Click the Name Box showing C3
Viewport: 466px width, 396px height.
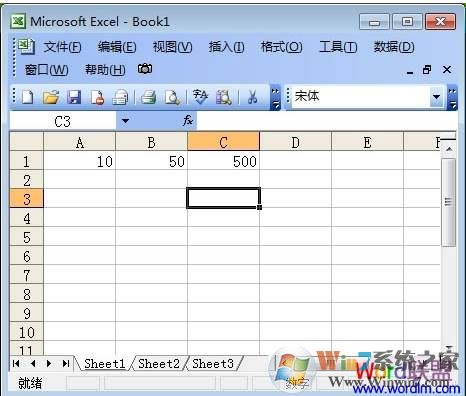click(x=63, y=121)
